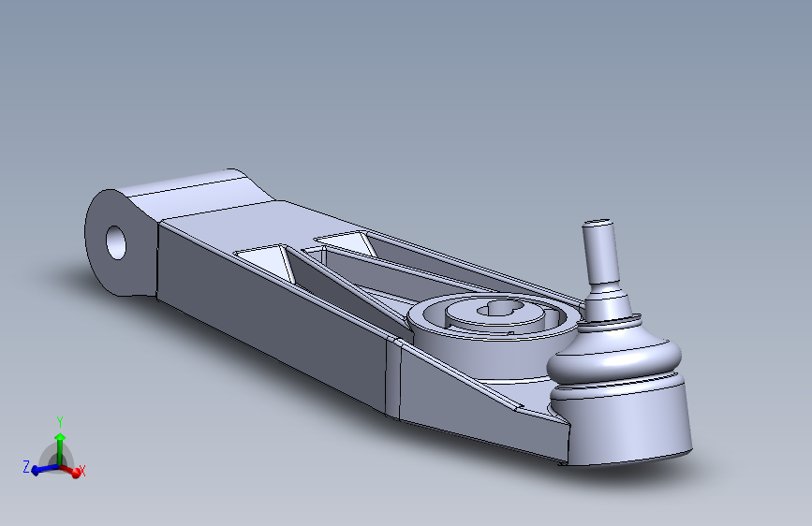Screen dimensions: 812x526
Task: Click the green Y axis of the triad
Action: (60, 448)
